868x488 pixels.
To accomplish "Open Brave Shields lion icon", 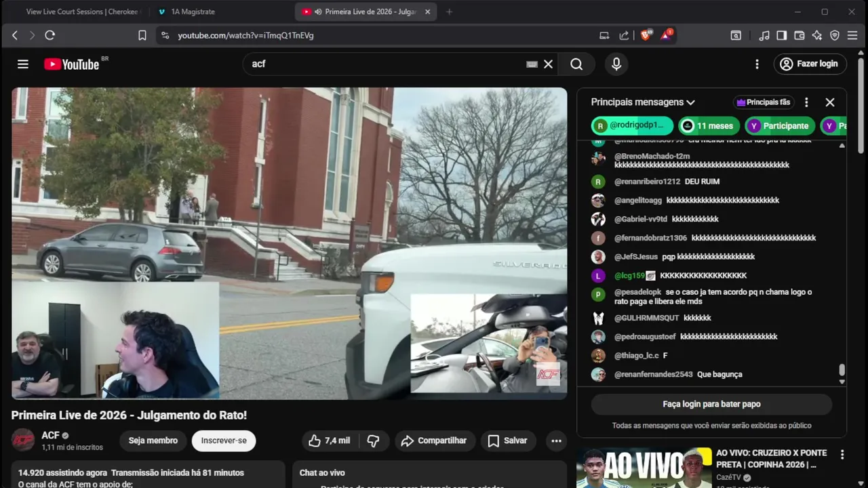I will (646, 35).
